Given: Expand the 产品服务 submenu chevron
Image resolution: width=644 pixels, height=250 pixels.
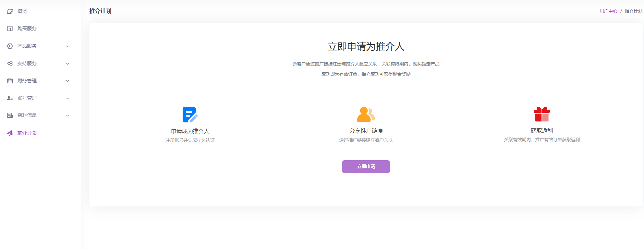Looking at the screenshot, I should click(x=68, y=46).
